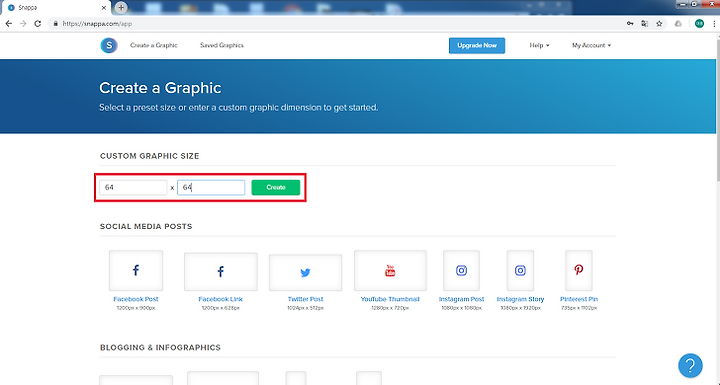This screenshot has width=720, height=385.
Task: Click the saved password key icon
Action: [630, 23]
